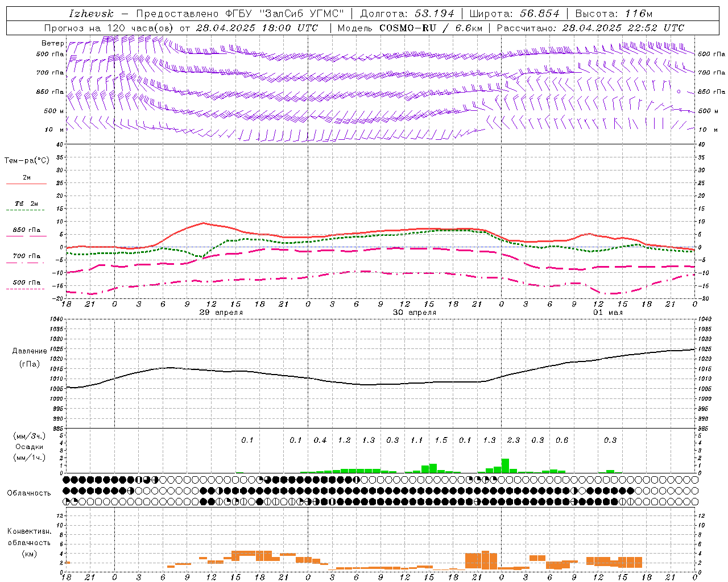Viewport: 728px width, 582px height.
Task: Click the 3-hour precipitation value "0.6"
Action: click(562, 440)
